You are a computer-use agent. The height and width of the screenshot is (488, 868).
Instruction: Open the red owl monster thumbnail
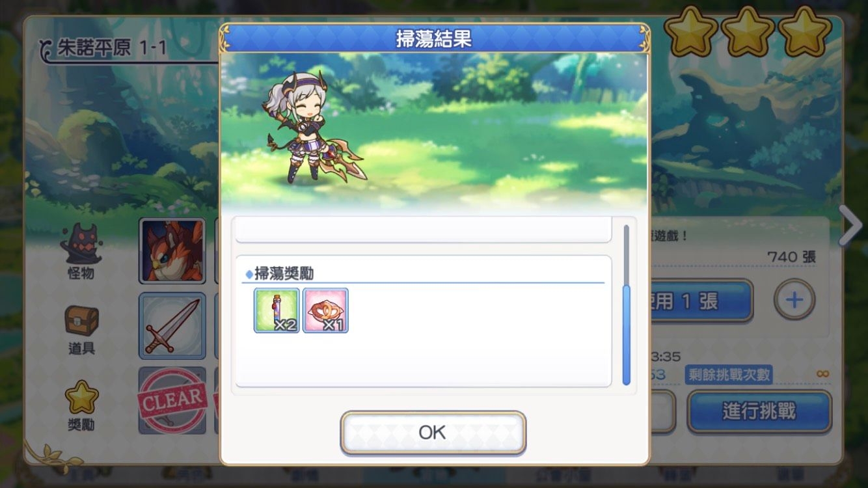click(172, 251)
